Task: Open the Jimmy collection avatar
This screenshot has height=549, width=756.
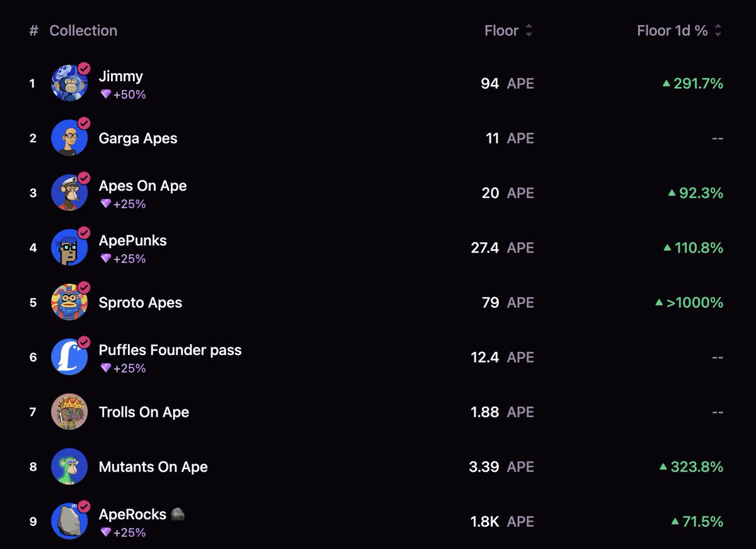Action: pyautogui.click(x=69, y=83)
